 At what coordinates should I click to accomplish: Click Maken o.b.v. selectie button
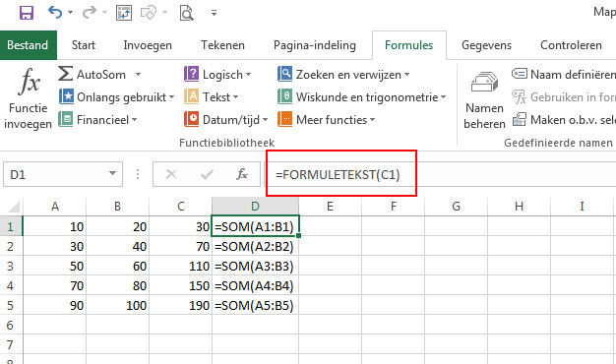(x=564, y=119)
